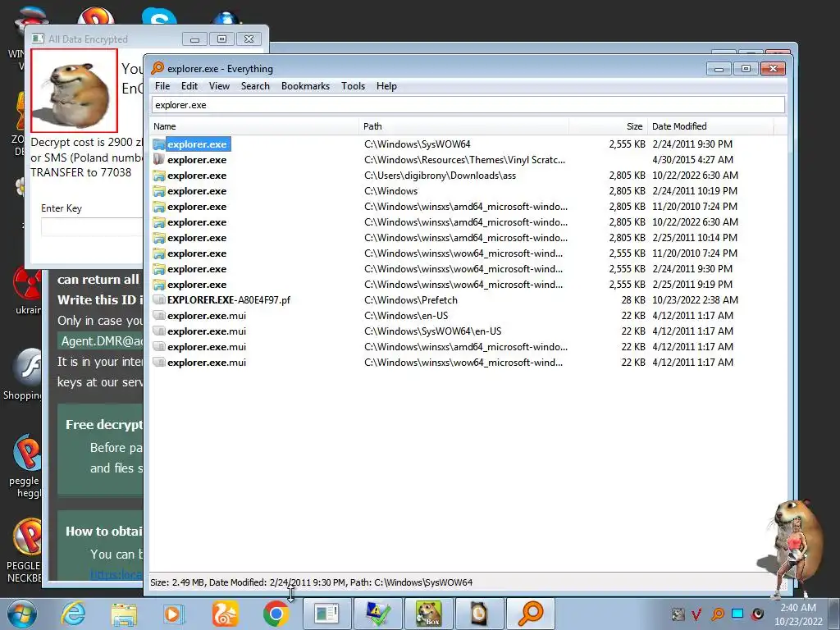Click icon of explorer.exe.mui in C:\Windows\en-US
Image resolution: width=840 pixels, height=630 pixels.
click(x=158, y=316)
